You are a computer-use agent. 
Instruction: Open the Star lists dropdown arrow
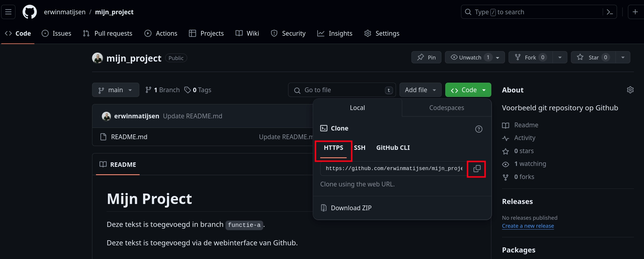click(623, 57)
